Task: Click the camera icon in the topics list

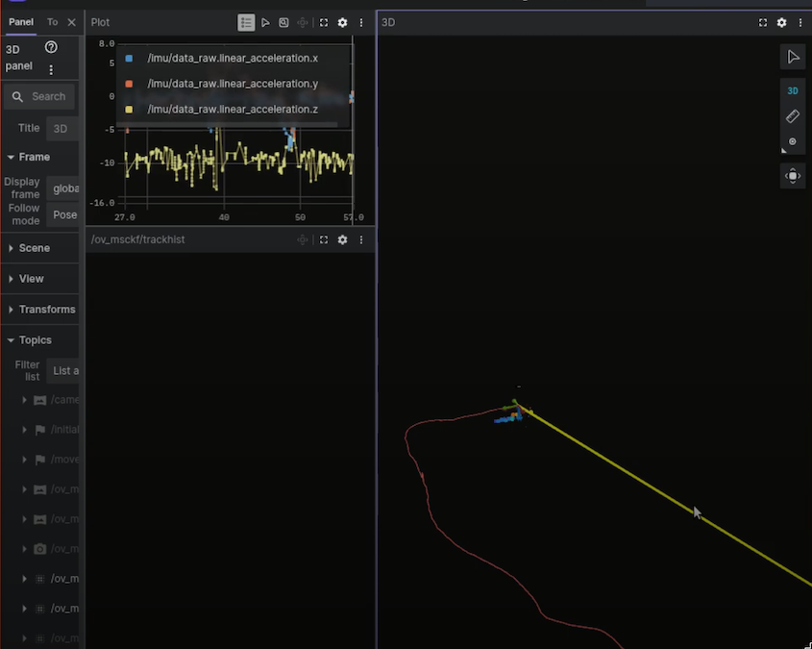Action: point(39,549)
